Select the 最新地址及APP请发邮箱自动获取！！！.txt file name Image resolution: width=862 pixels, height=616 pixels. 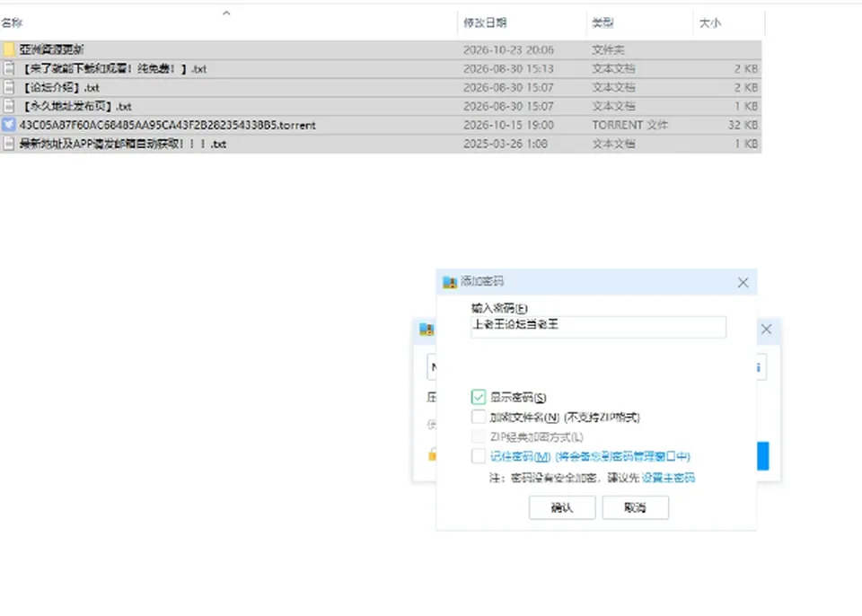(123, 144)
